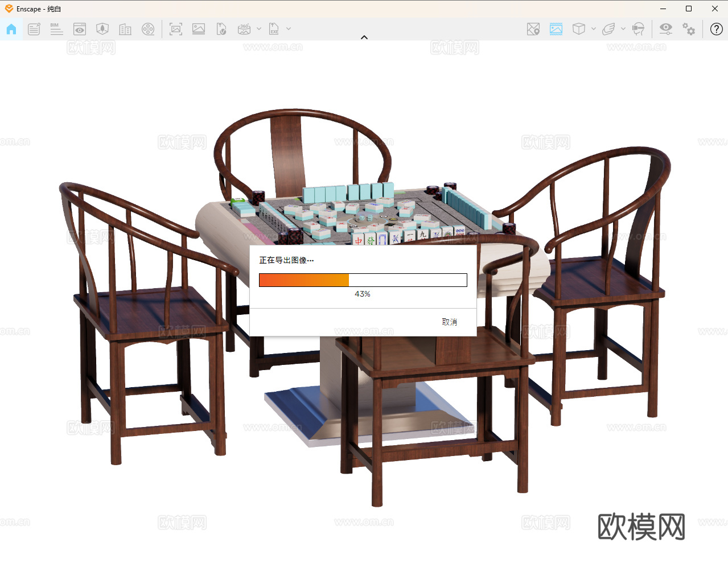Expand the 360 panorama dropdown arrow

[259, 28]
